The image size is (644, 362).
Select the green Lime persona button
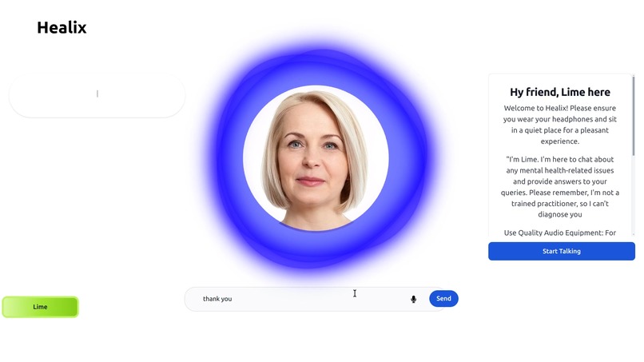tap(40, 307)
